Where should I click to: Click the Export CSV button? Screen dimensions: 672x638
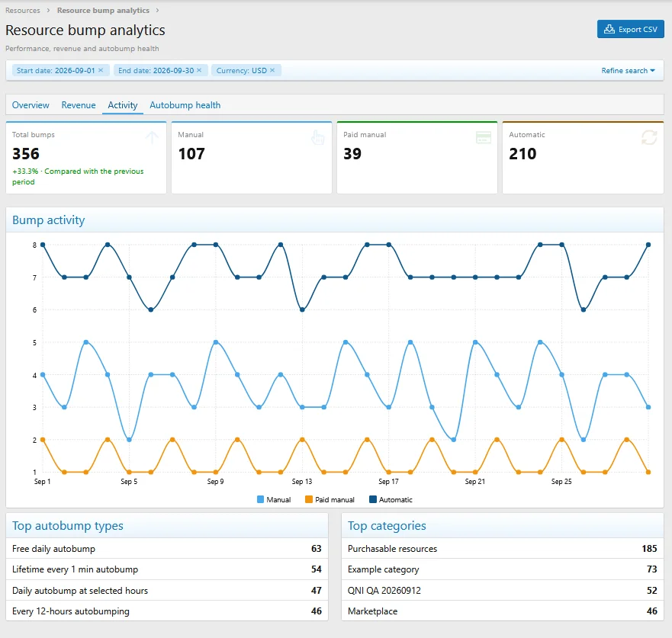click(x=630, y=29)
